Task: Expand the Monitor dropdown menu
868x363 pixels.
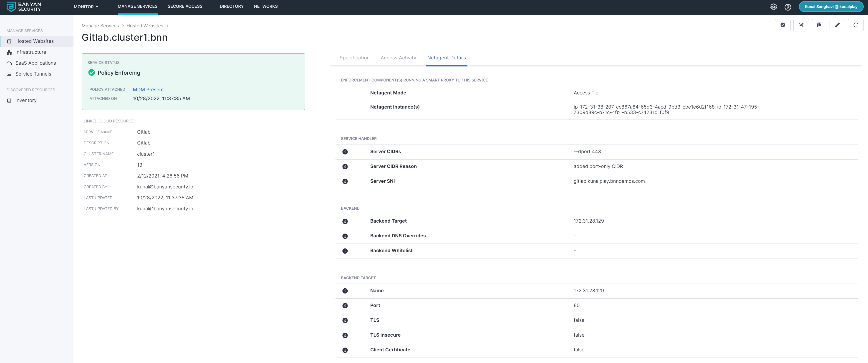Action: 86,7
